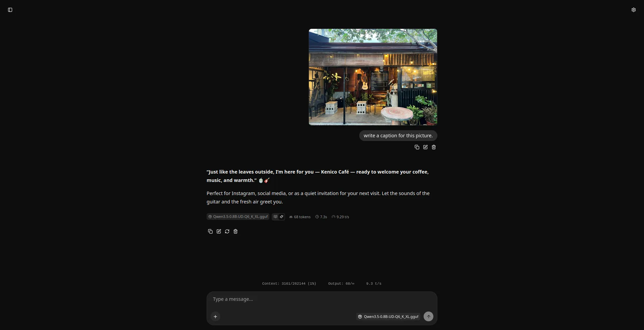
Task: Toggle the sidebar panel icon
Action: (x=10, y=10)
